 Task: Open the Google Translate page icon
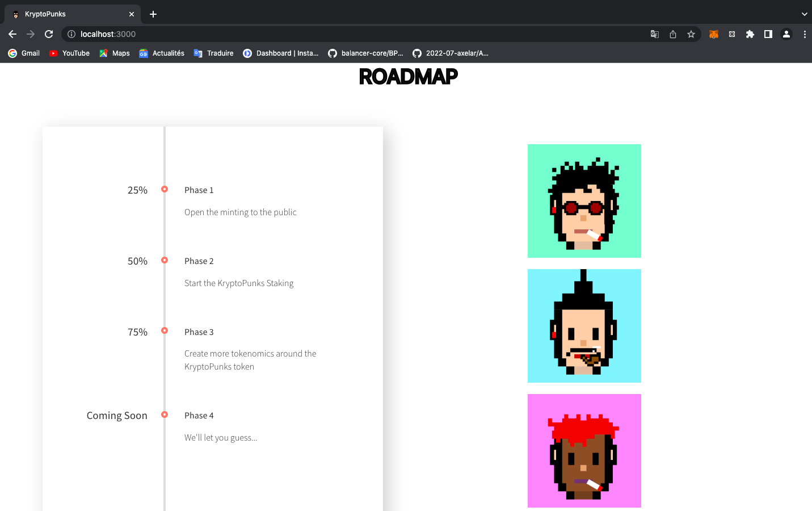pos(655,34)
